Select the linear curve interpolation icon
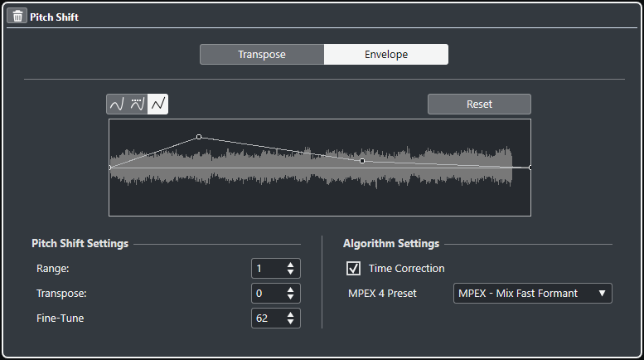The height and width of the screenshot is (360, 644). coord(158,104)
